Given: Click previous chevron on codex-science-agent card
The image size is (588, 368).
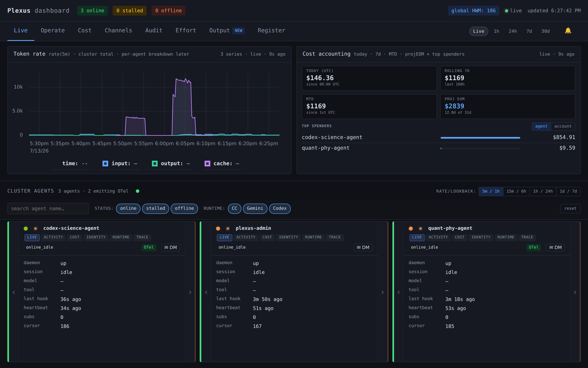Looking at the screenshot, I should 14,292.
